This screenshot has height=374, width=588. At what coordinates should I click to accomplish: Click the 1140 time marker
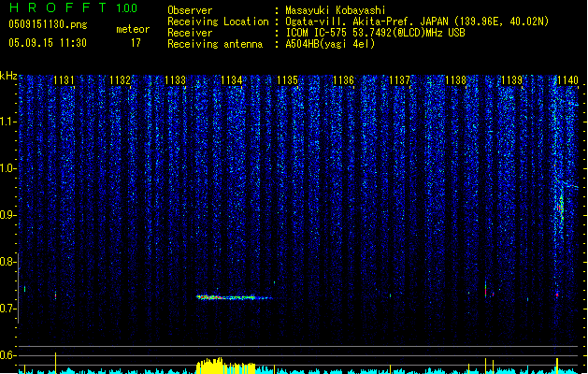coord(567,80)
